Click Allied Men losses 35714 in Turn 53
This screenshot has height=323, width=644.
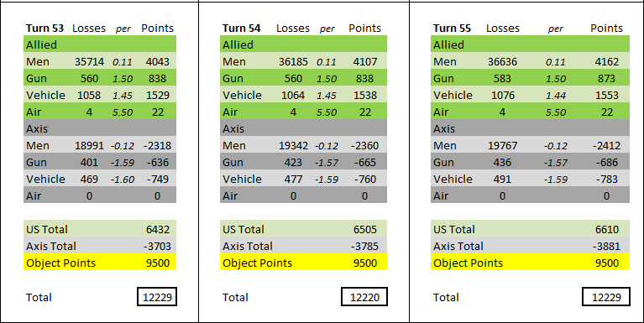(89, 62)
